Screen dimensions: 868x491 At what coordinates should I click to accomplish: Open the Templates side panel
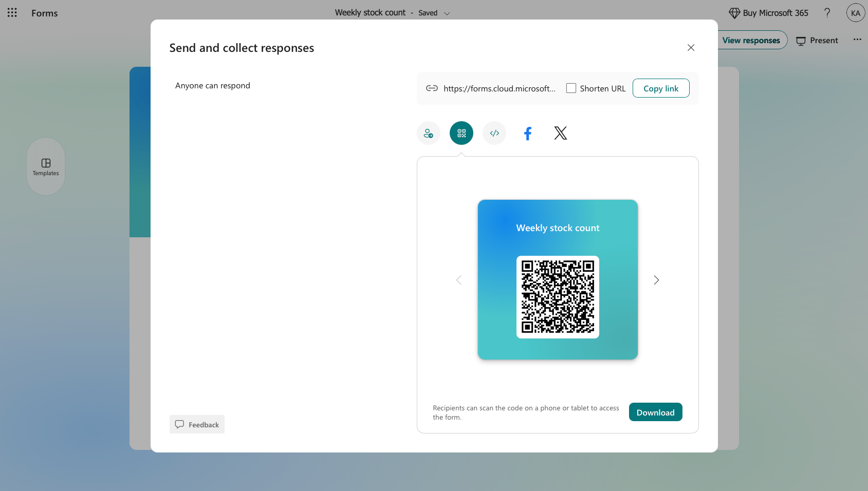[x=46, y=167]
